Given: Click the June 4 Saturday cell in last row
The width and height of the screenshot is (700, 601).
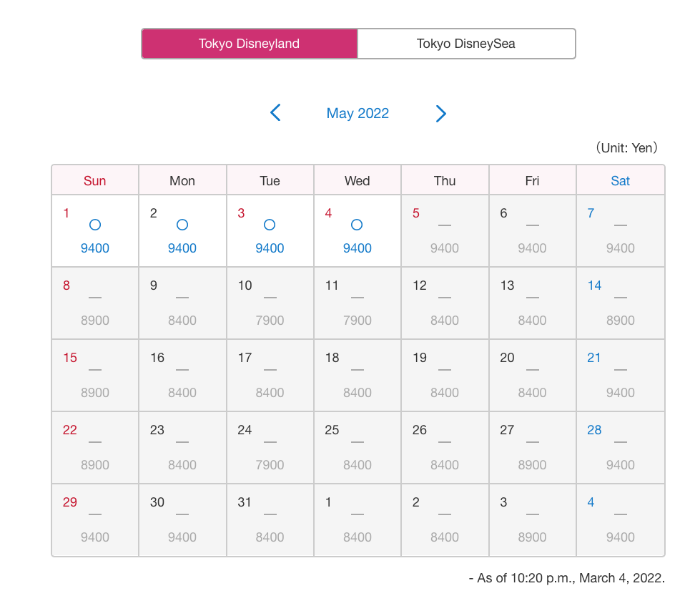Looking at the screenshot, I should [x=621, y=520].
